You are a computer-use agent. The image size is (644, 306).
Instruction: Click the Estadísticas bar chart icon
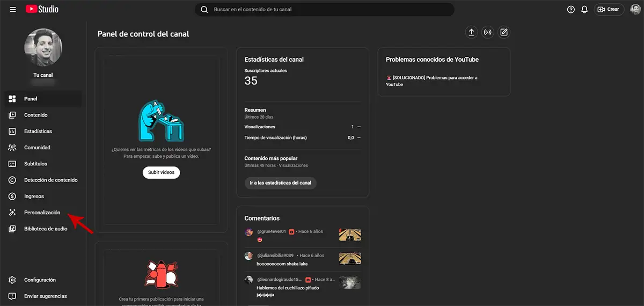point(12,131)
